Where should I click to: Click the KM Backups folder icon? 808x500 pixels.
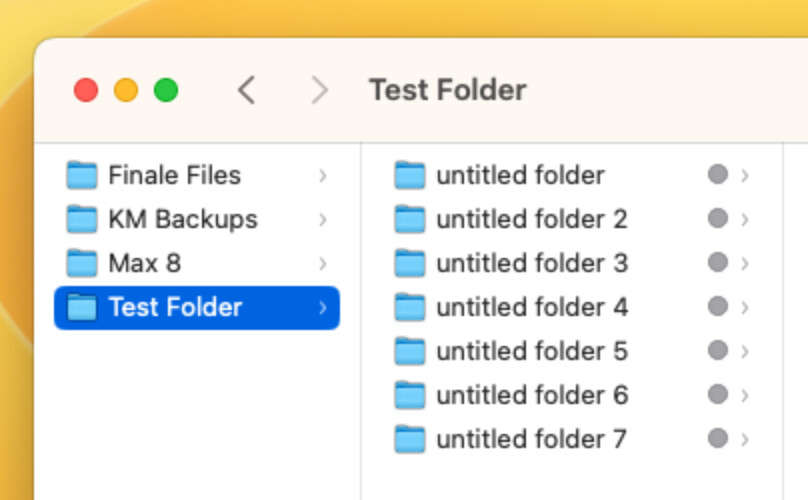tap(81, 219)
